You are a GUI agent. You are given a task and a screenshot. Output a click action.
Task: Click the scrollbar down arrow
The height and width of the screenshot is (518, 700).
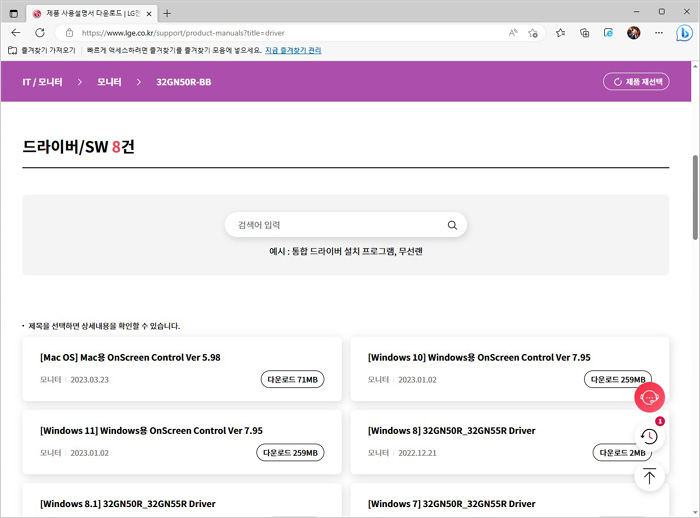(x=695, y=512)
